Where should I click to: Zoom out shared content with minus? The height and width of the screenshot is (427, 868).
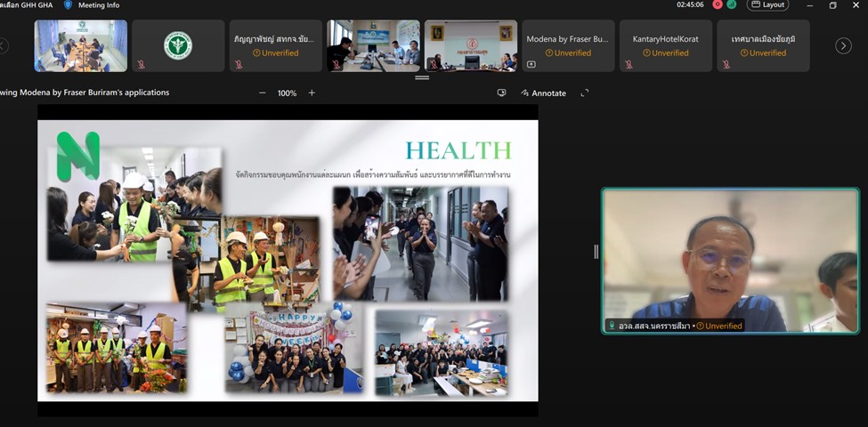pyautogui.click(x=262, y=93)
